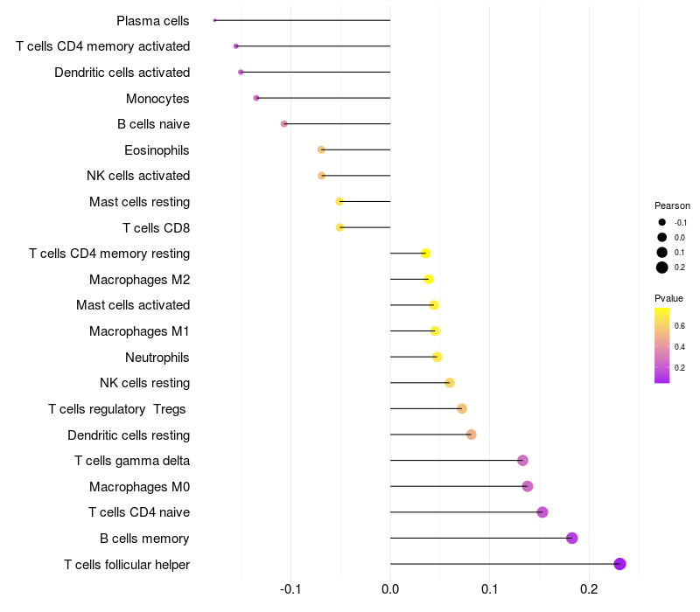
Task: Click the Macrophages M0 data point
Action: click(x=528, y=486)
